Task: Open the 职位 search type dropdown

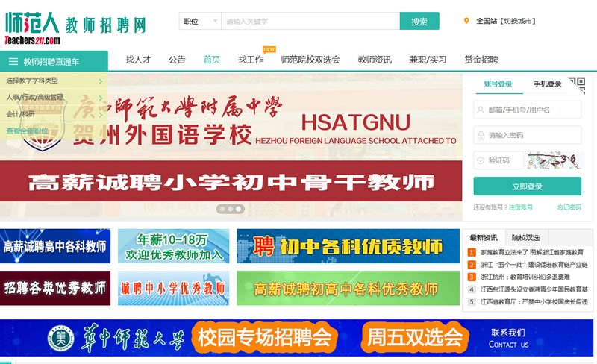Action: click(200, 22)
